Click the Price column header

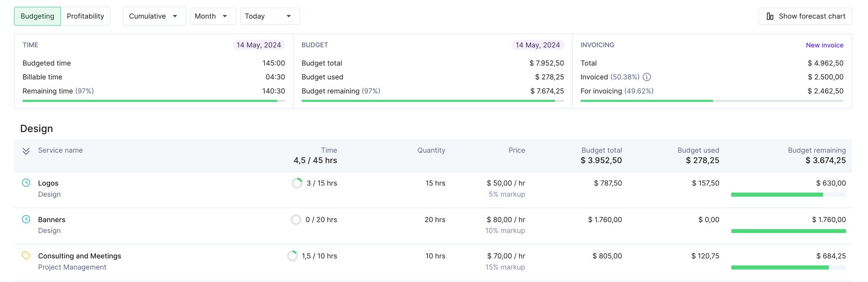click(x=517, y=150)
